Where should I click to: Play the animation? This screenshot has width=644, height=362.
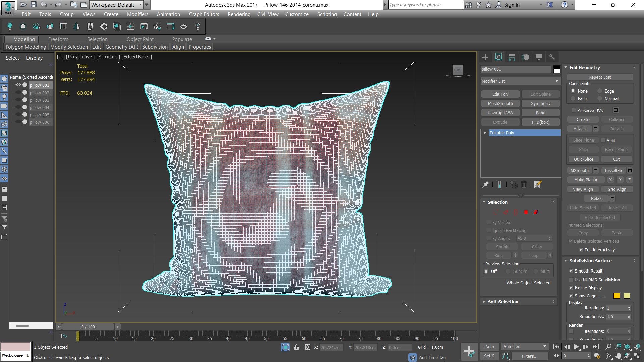coord(576,347)
